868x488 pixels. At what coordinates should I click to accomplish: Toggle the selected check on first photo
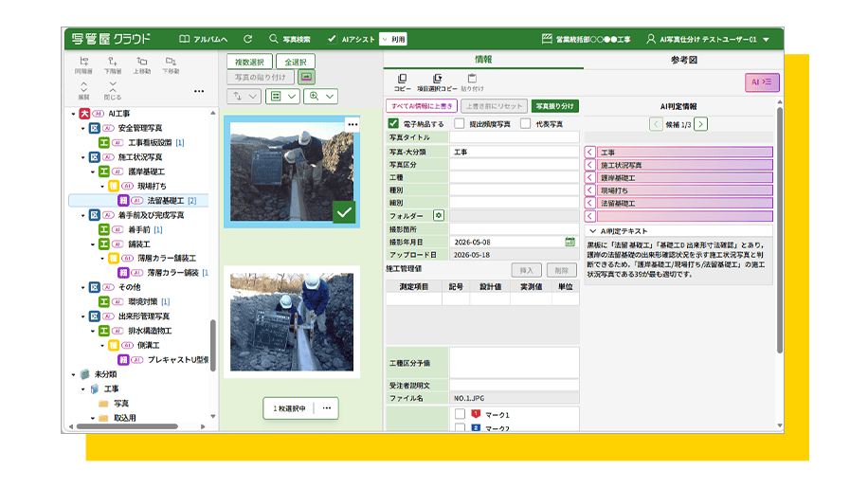tap(344, 212)
